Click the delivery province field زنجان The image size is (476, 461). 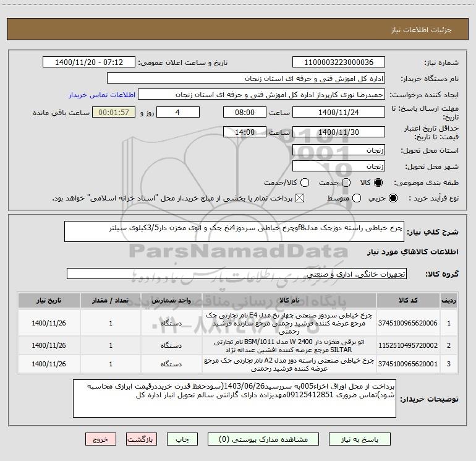pyautogui.click(x=339, y=150)
